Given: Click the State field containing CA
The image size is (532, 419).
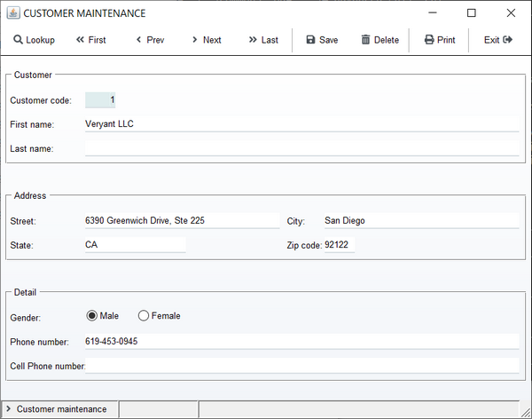Looking at the screenshot, I should 135,244.
